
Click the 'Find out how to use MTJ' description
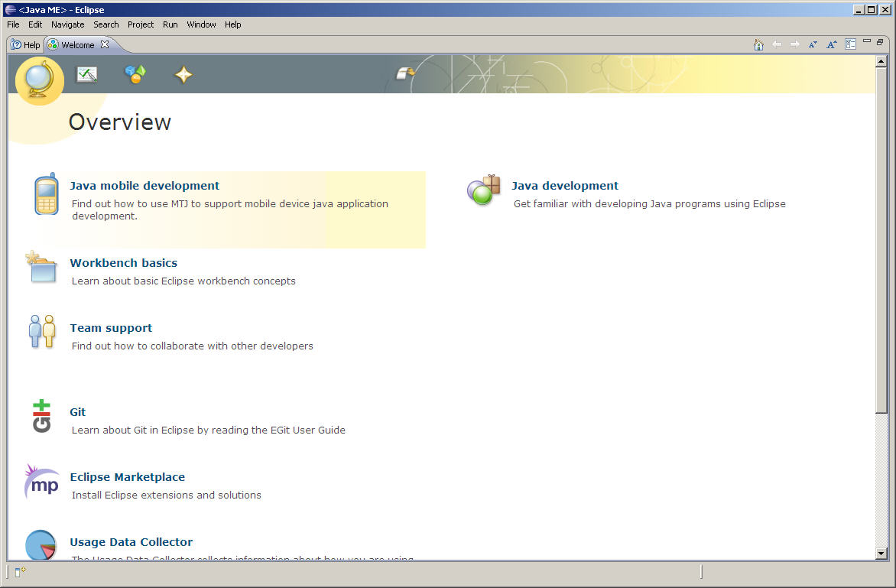pyautogui.click(x=229, y=210)
